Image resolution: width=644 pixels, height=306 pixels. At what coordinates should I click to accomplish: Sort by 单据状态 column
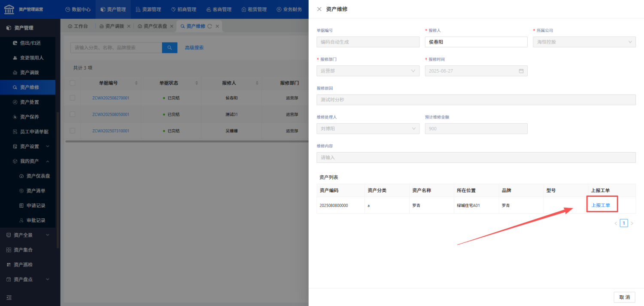pyautogui.click(x=197, y=83)
